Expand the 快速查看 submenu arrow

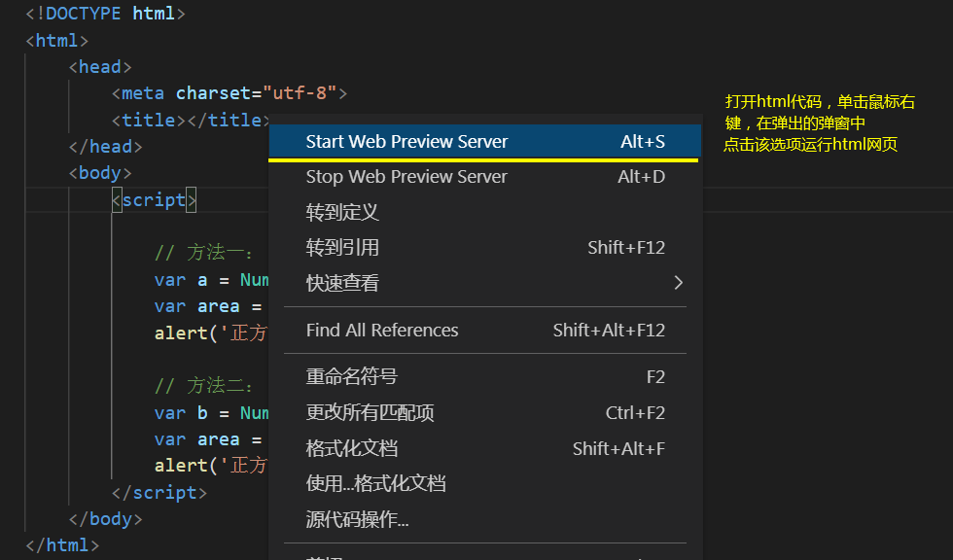(678, 283)
